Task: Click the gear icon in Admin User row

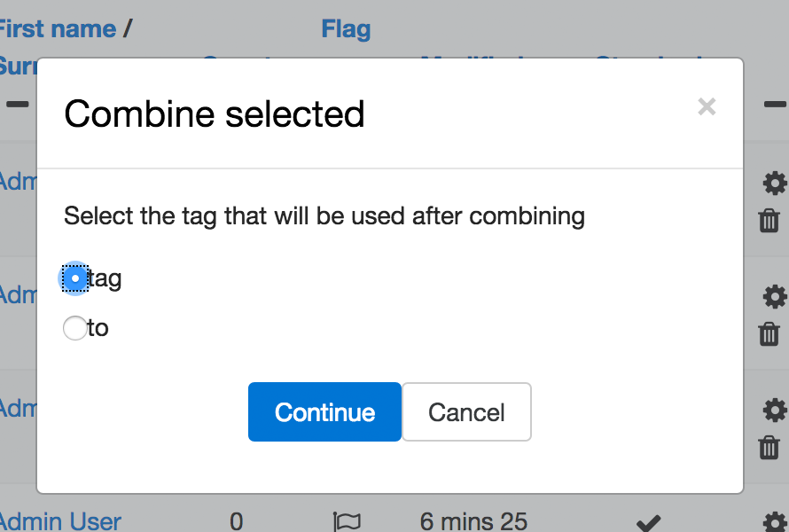Action: tap(775, 522)
